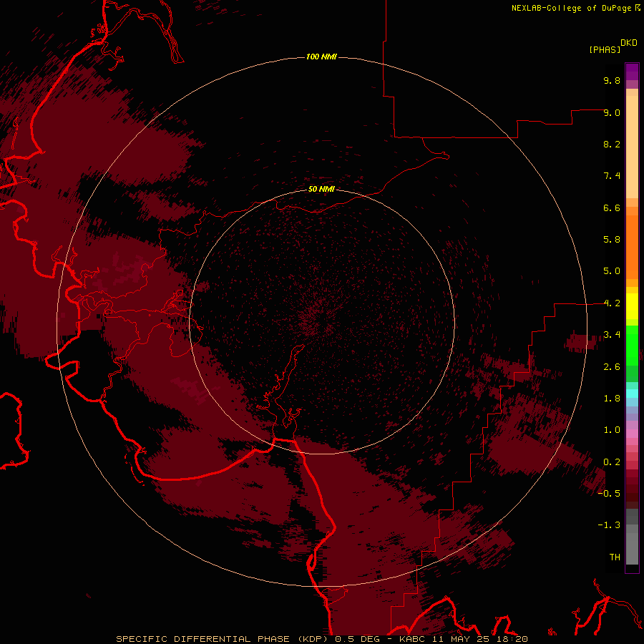Click the NEXLAB-College of DuPage watermark text

pos(572,8)
